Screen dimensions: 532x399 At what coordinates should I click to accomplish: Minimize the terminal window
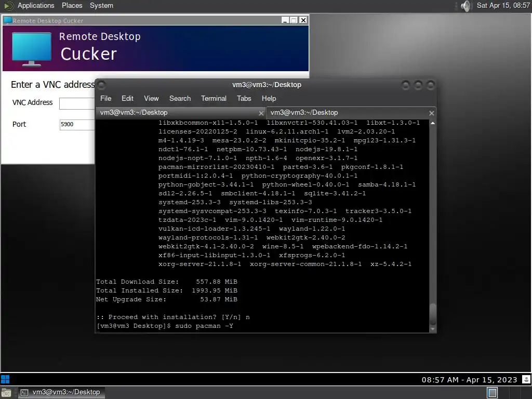click(x=405, y=85)
